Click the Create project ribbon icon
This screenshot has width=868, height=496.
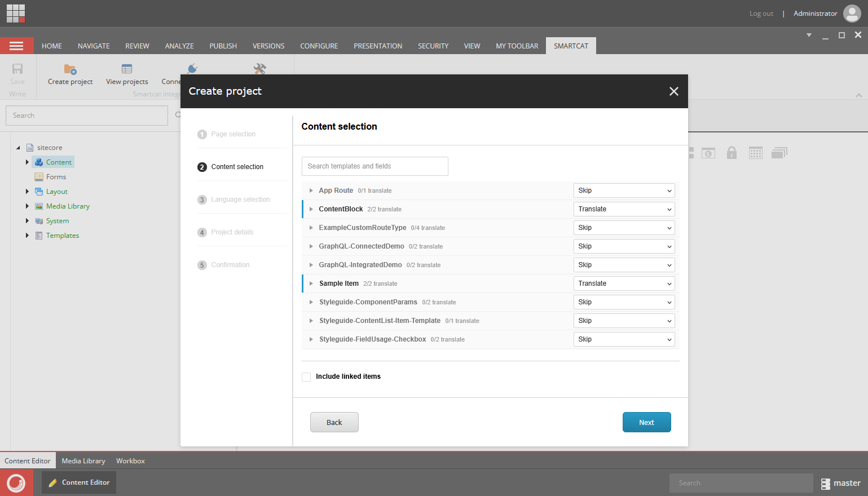(x=70, y=69)
